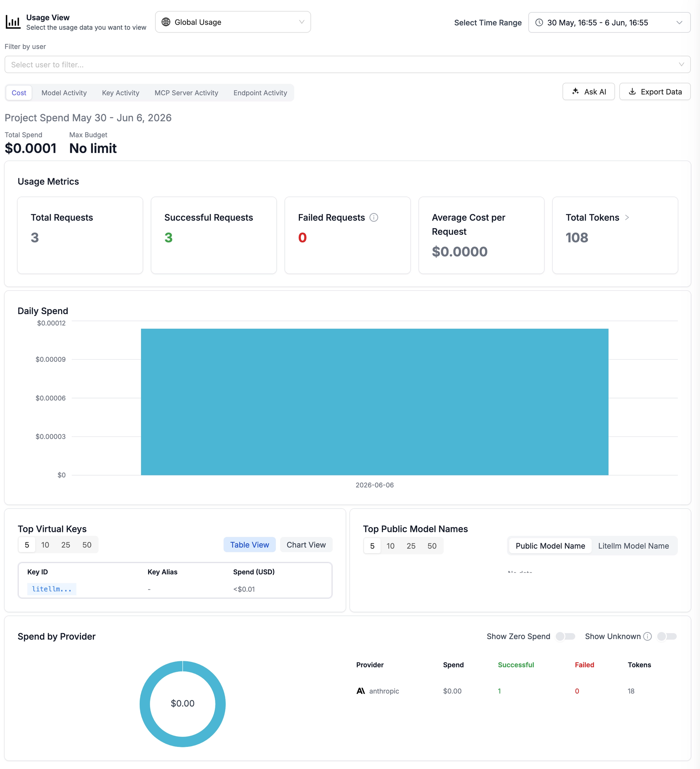The height and width of the screenshot is (769, 700).
Task: Show 10 top virtual keys
Action: coord(45,545)
